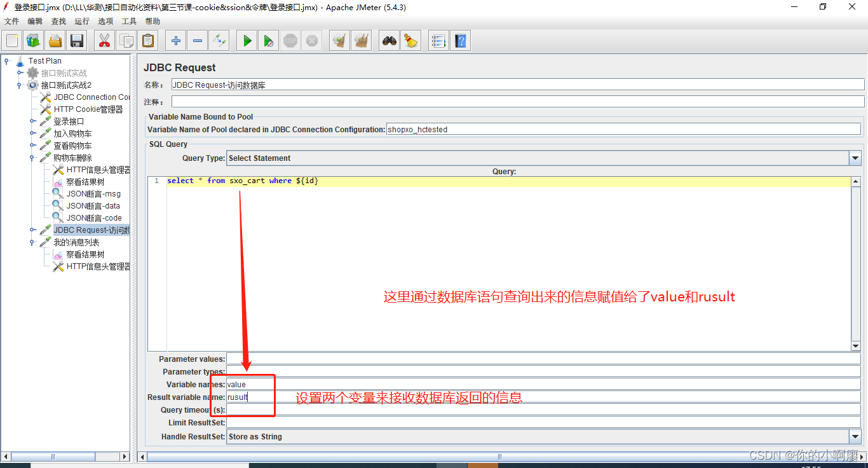Collapse the 购物车删除 sampler node
868x468 pixels.
[x=32, y=158]
